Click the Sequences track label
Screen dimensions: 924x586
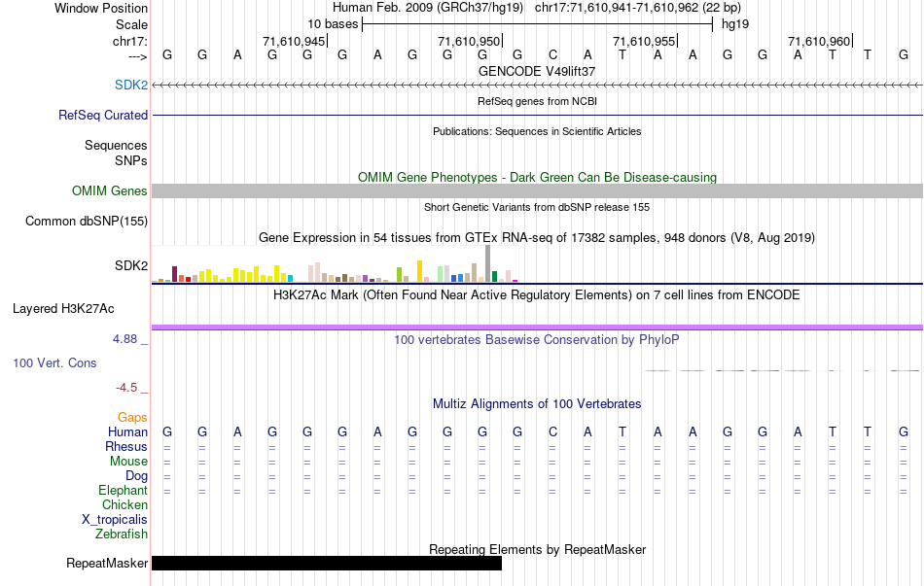116,146
